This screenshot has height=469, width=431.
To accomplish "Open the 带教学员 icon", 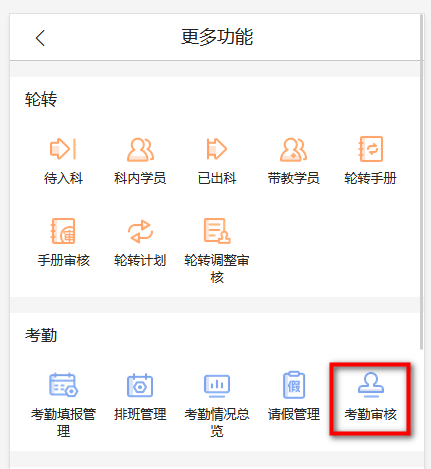I will pos(293,149).
